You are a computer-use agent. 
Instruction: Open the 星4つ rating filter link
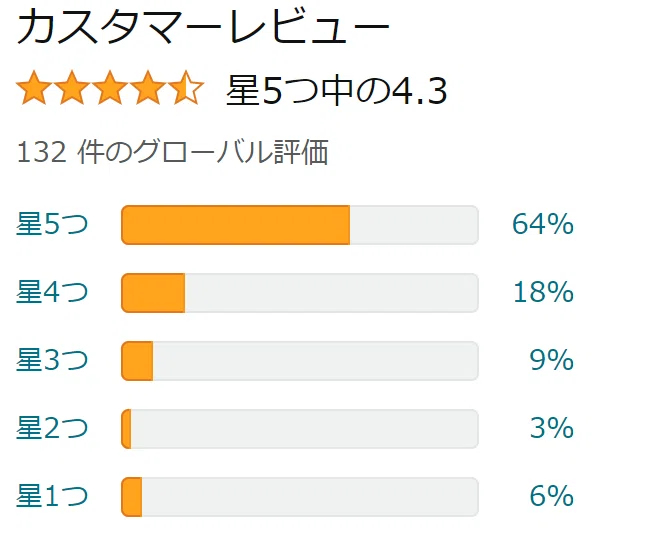(x=52, y=292)
